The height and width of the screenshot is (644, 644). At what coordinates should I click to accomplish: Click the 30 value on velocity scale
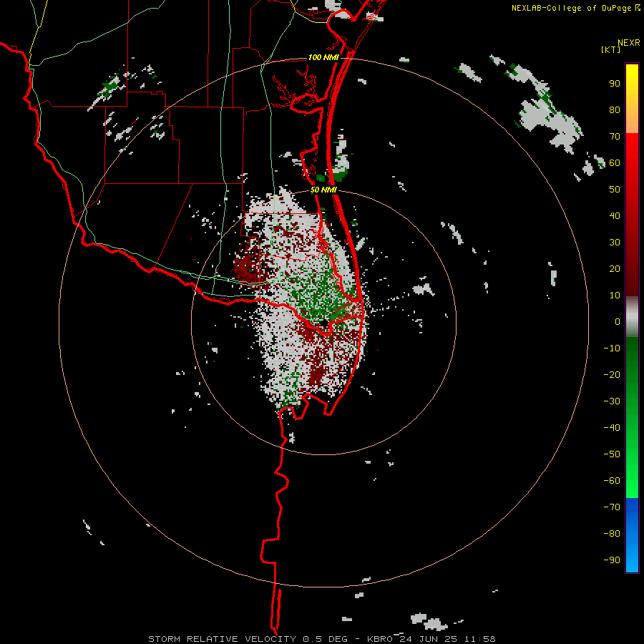pos(615,243)
